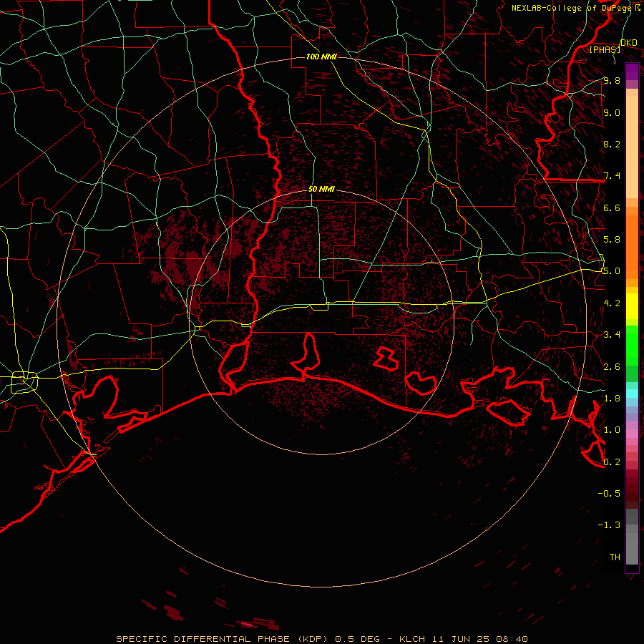Select the 9.8 value on the scale
Image resolution: width=644 pixels, height=644 pixels.
tap(612, 80)
